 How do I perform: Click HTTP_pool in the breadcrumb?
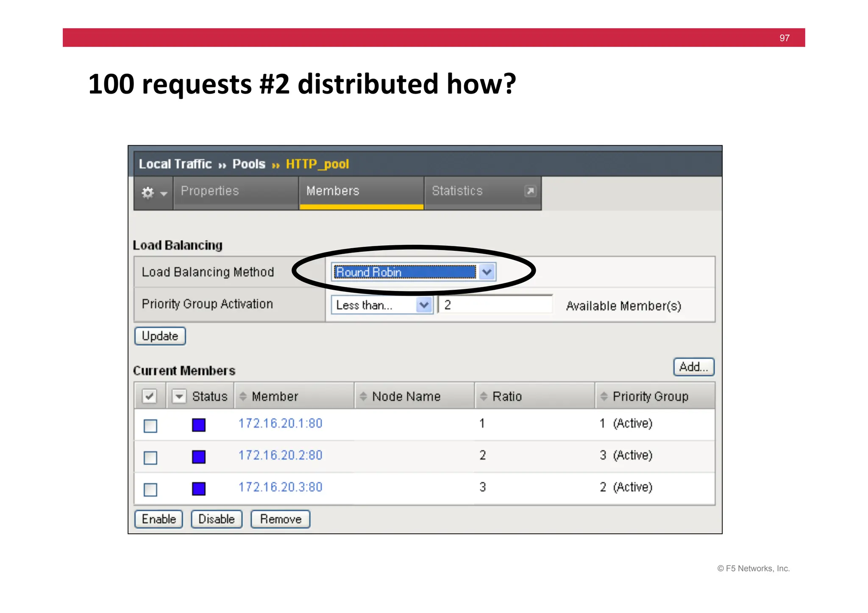tap(317, 164)
